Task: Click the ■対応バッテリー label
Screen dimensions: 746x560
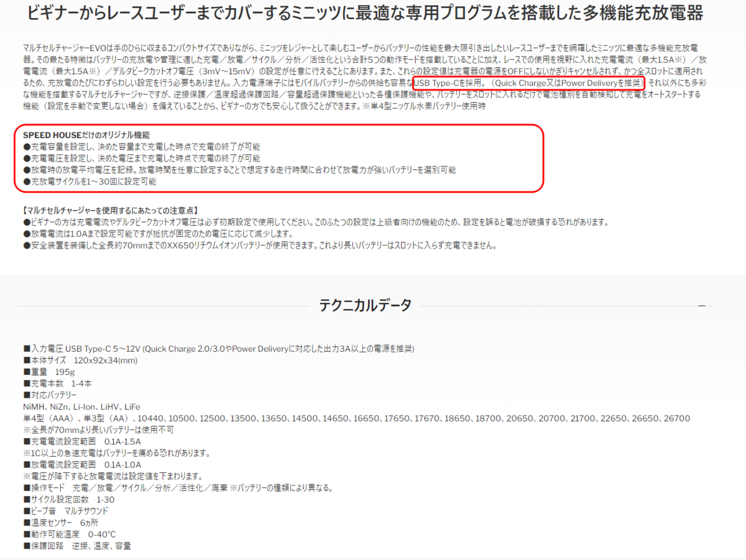Action: click(x=50, y=395)
